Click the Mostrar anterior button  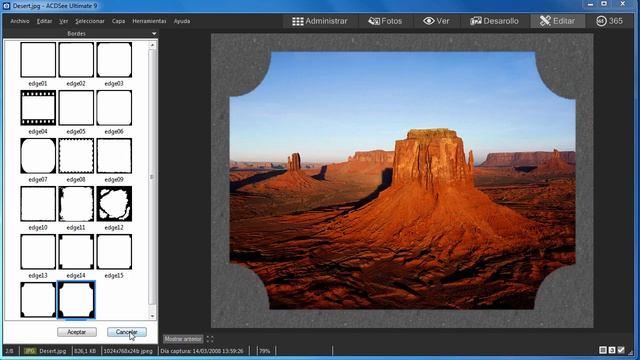[x=183, y=339]
